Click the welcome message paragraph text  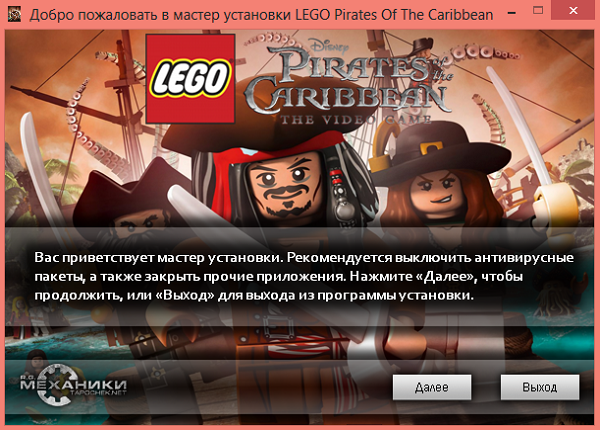304,277
